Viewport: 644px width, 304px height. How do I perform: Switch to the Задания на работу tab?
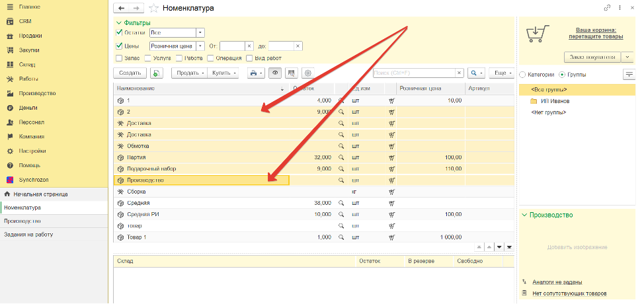(x=28, y=234)
